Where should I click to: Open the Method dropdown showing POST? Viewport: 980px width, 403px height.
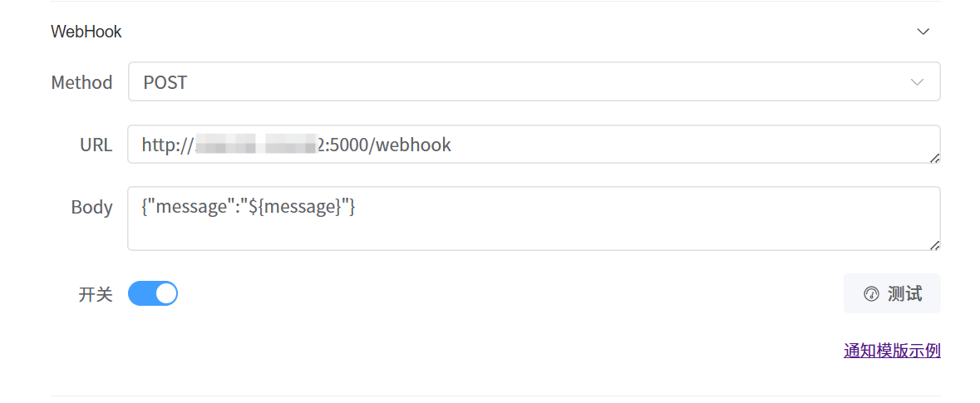[534, 82]
